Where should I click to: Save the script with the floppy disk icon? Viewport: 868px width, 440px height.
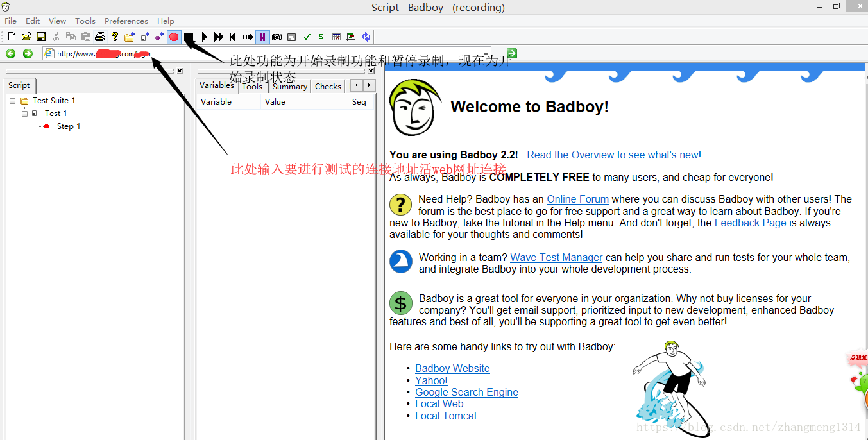coord(40,37)
